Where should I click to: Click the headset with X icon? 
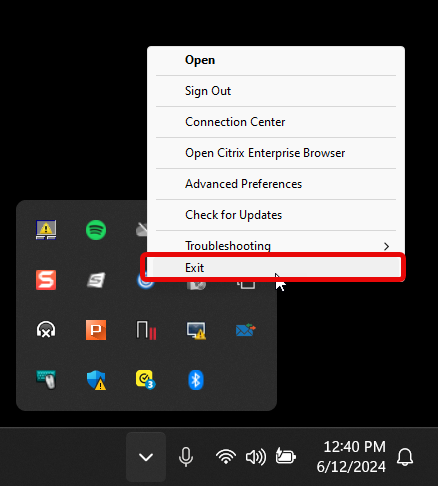pos(46,330)
